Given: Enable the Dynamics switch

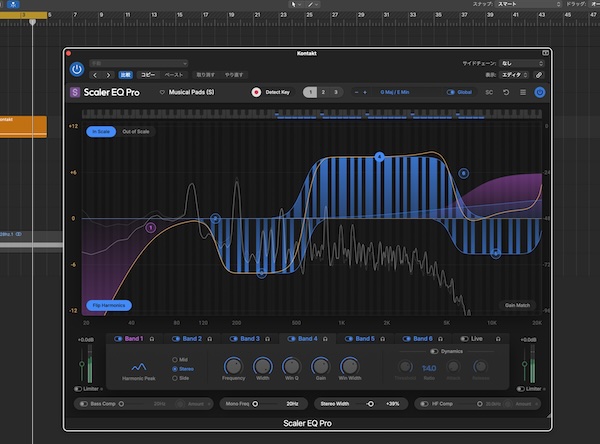Looking at the screenshot, I should pyautogui.click(x=434, y=351).
